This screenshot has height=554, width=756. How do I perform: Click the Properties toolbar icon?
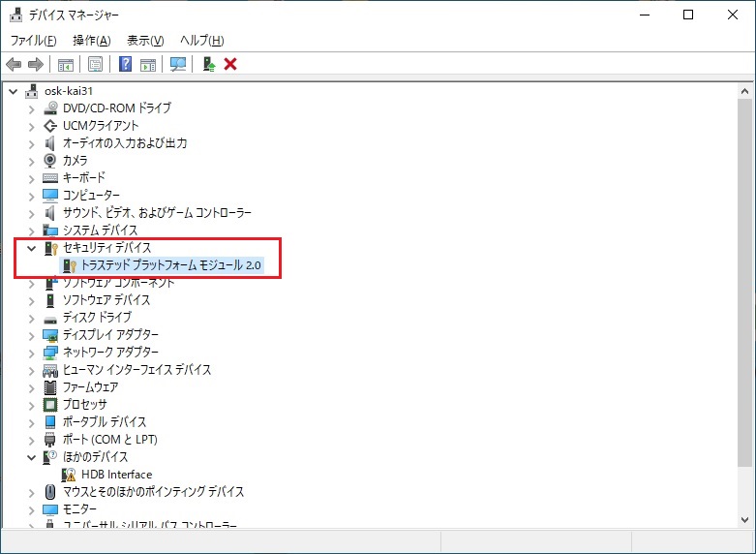click(95, 64)
